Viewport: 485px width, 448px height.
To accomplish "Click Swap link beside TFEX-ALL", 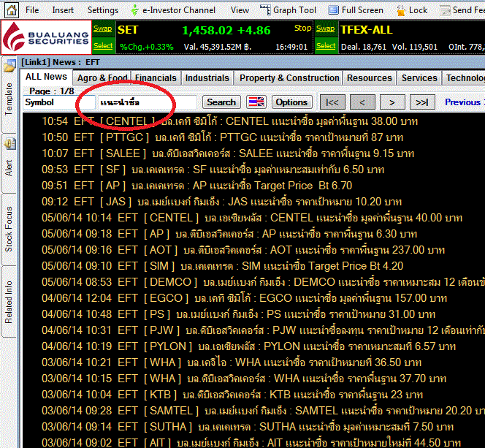I will [325, 29].
